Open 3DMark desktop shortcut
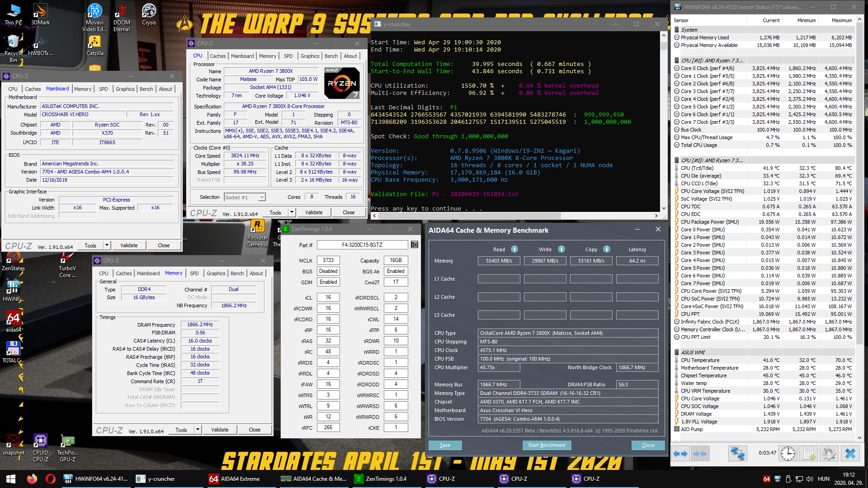The height and width of the screenshot is (488, 868). pyautogui.click(x=40, y=14)
